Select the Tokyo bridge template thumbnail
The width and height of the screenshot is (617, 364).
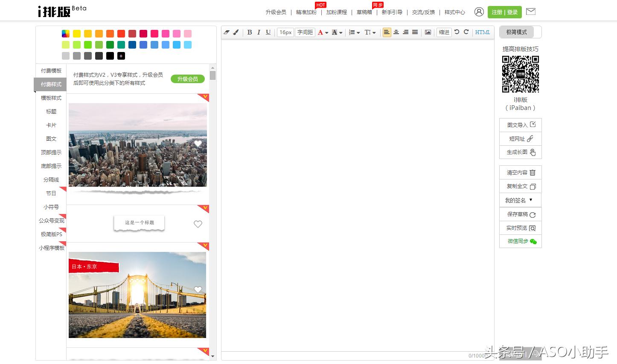click(137, 295)
